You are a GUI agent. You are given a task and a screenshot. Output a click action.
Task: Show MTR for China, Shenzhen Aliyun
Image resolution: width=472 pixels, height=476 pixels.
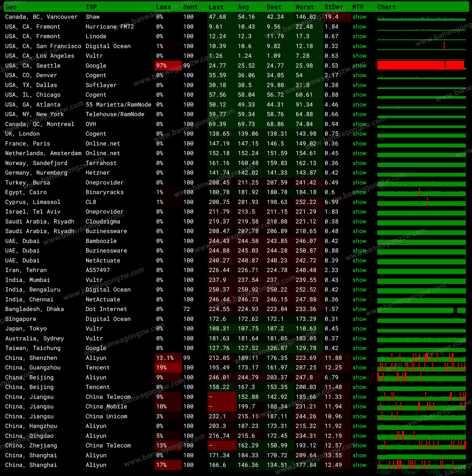359,358
